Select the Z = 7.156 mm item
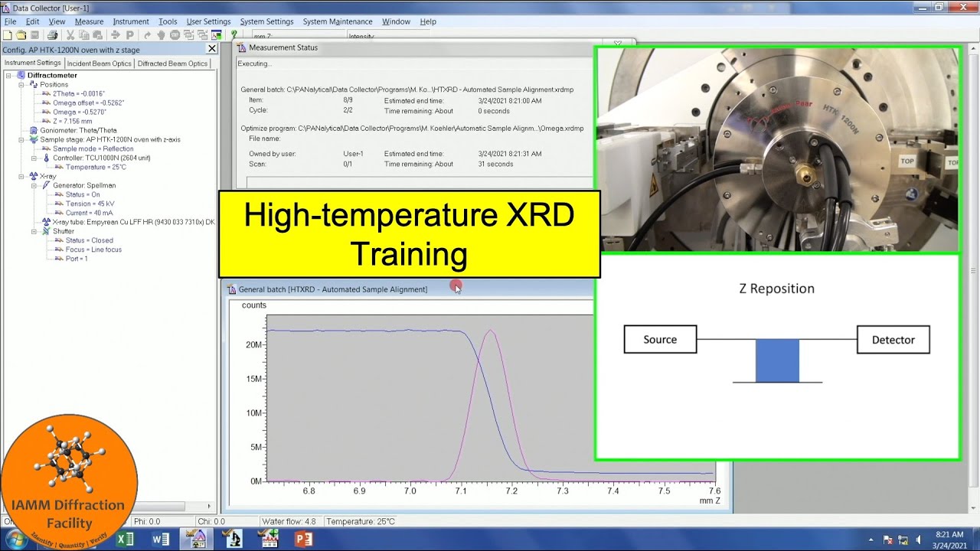This screenshot has height=551, width=980. click(x=72, y=121)
